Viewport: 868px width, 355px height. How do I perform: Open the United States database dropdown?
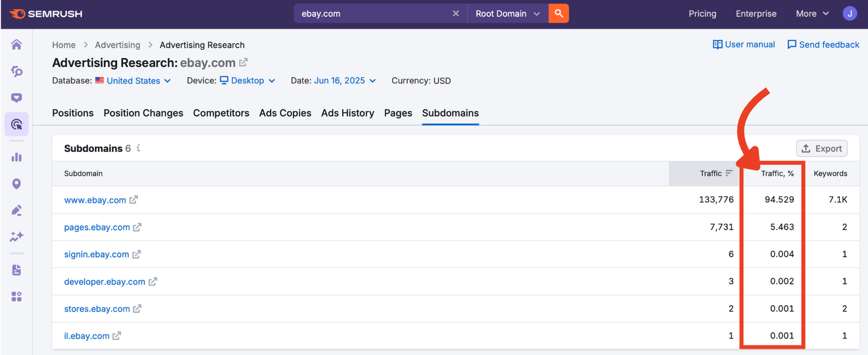click(x=138, y=81)
